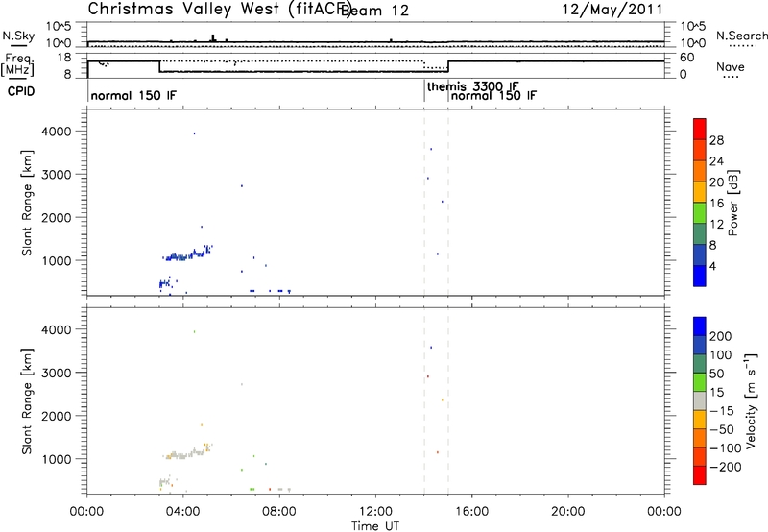The height and width of the screenshot is (532, 768).
Task: Click the Power [dB] colorbar title
Action: [x=732, y=203]
